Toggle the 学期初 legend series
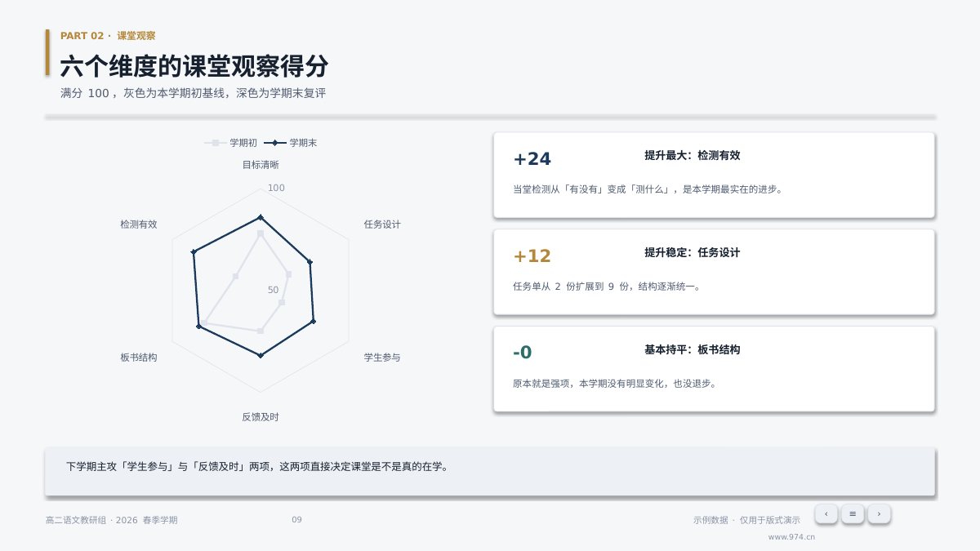Image resolution: width=980 pixels, height=551 pixels. [x=230, y=143]
